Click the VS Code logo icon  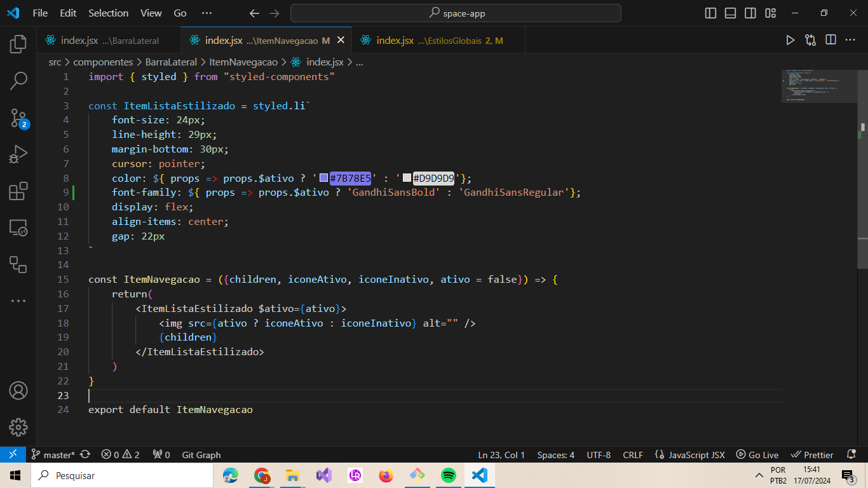(x=13, y=13)
